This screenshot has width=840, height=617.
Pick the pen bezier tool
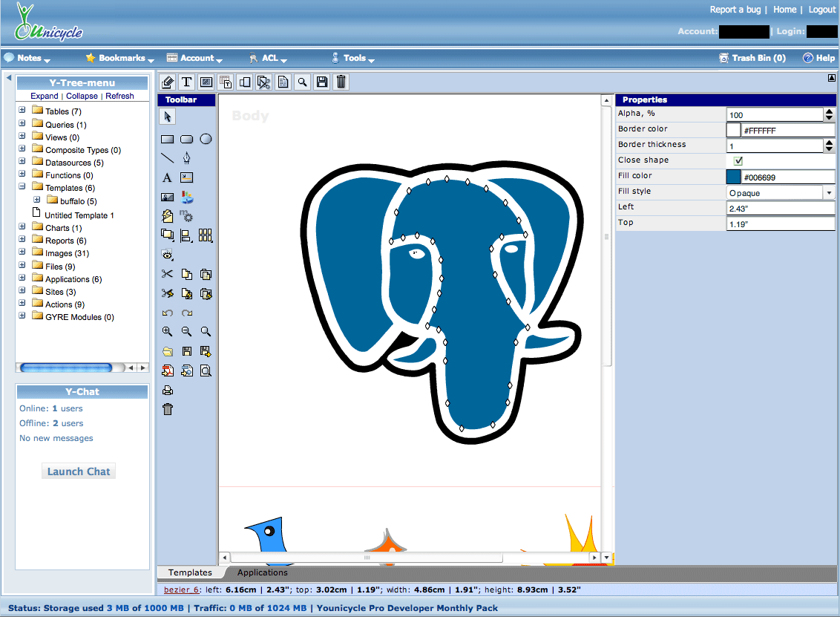pyautogui.click(x=187, y=157)
